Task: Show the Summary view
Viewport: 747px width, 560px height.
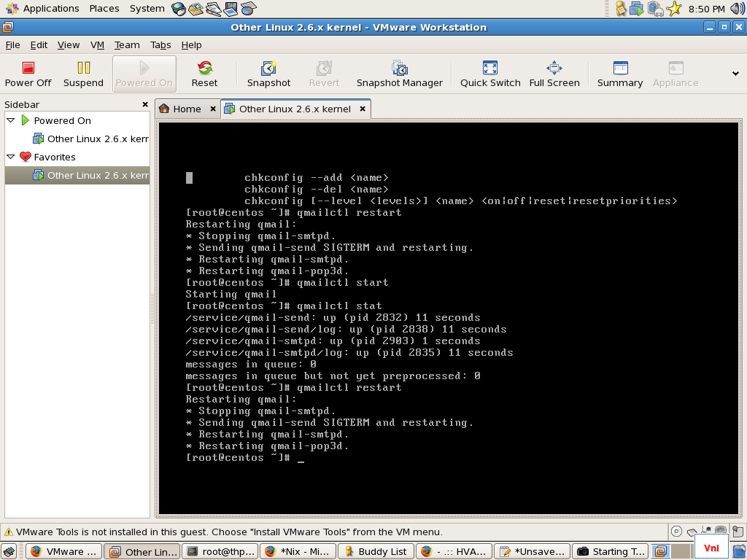Action: click(619, 74)
